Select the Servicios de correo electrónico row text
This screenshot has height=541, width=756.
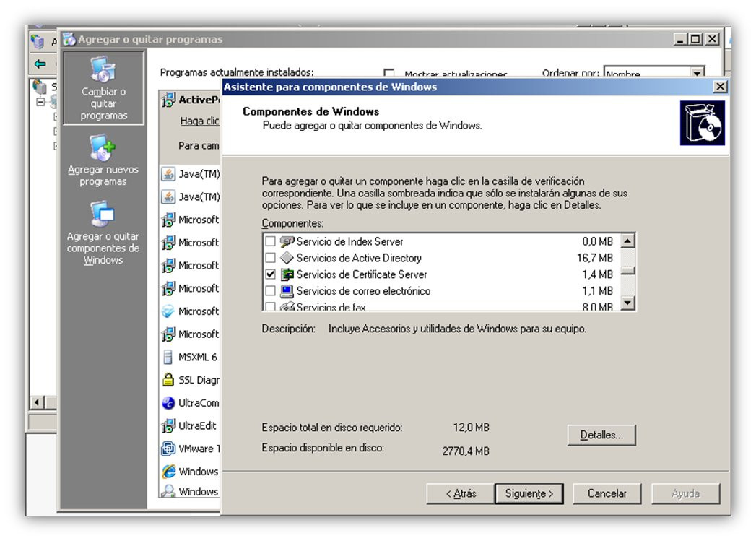[x=363, y=291]
